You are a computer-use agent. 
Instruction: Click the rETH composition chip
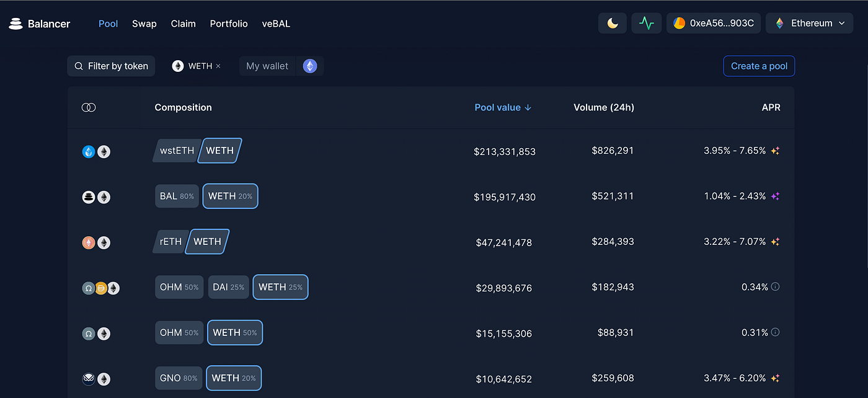170,242
